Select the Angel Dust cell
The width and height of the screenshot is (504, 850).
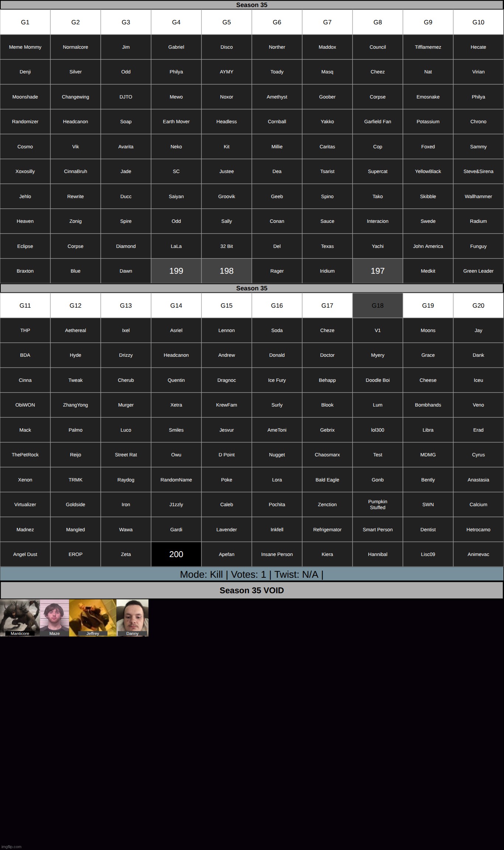click(x=25, y=554)
